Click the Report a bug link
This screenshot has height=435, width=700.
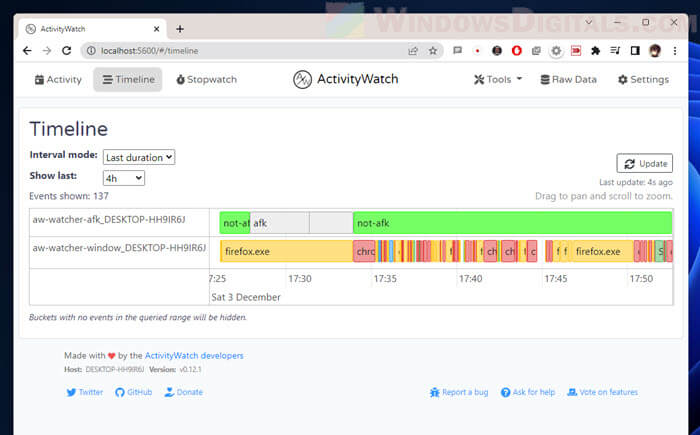(459, 392)
